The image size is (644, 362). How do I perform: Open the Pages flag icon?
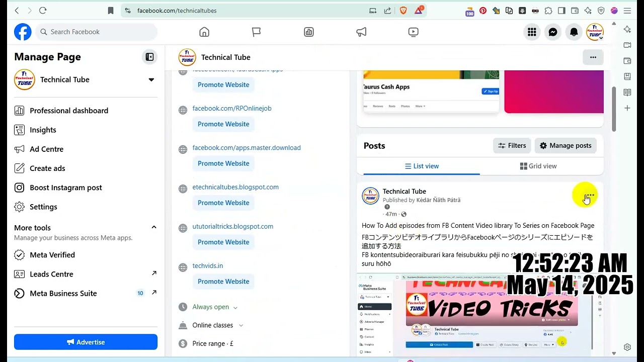257,32
